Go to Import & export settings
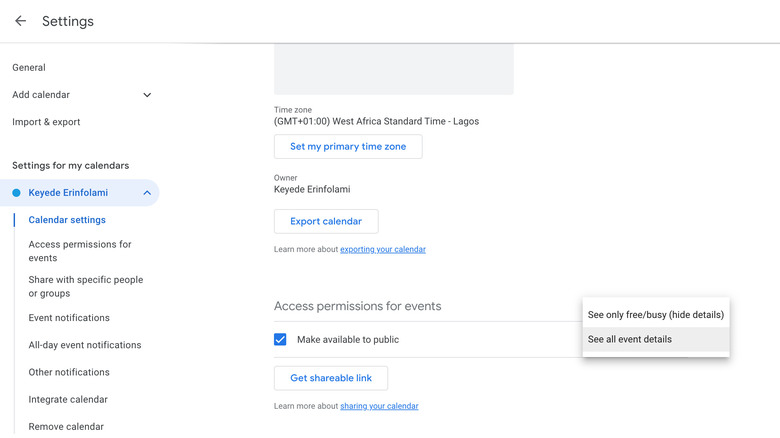Viewport: 780px width, 438px height. click(x=46, y=122)
